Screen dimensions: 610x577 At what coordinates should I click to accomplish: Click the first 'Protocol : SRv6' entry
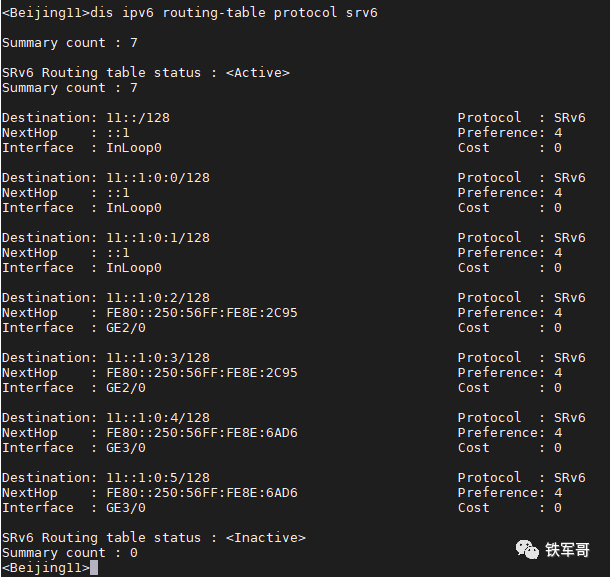pyautogui.click(x=521, y=118)
